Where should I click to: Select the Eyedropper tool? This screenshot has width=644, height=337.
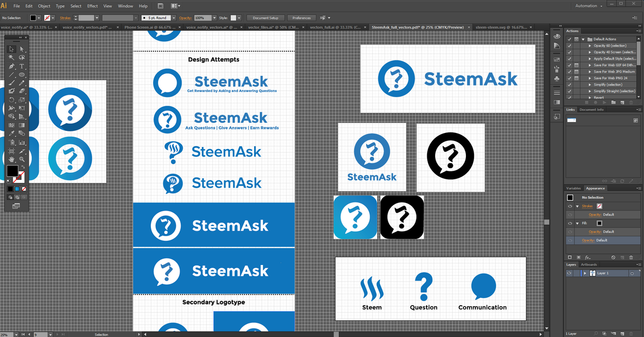pyautogui.click(x=11, y=133)
